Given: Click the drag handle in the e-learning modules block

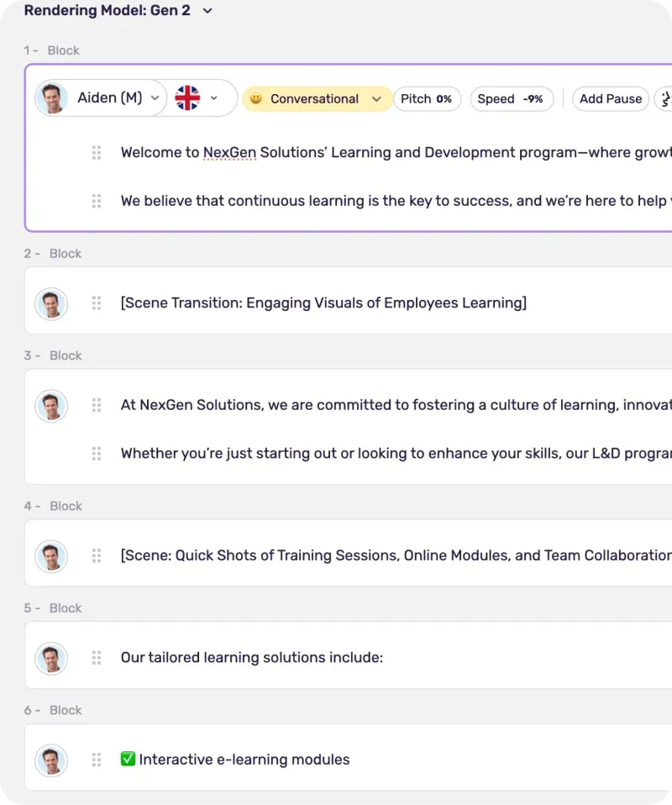Looking at the screenshot, I should tap(97, 760).
